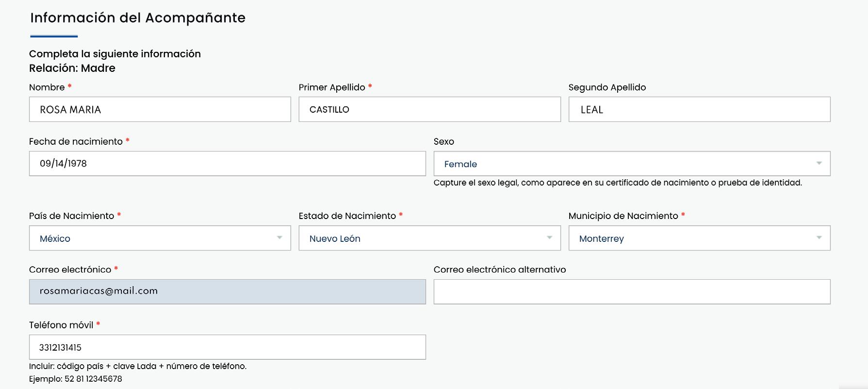Click the arrow icon in País selector
868x389 pixels.
coord(279,238)
